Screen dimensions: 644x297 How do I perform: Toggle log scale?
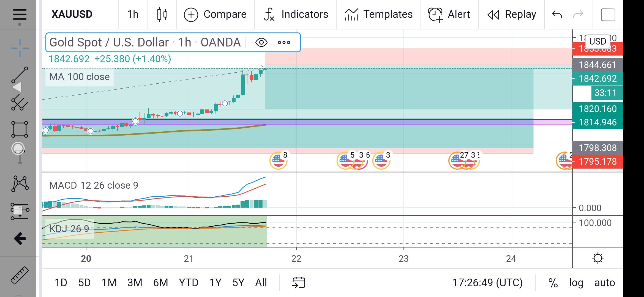click(576, 283)
